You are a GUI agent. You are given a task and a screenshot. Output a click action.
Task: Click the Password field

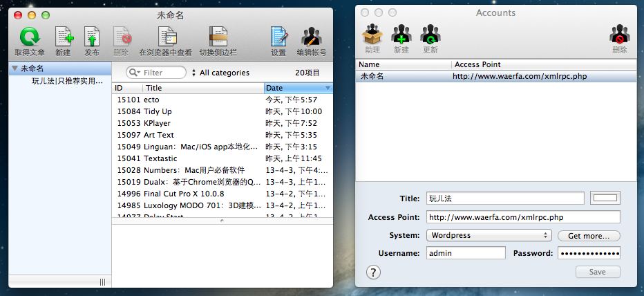[x=589, y=253]
